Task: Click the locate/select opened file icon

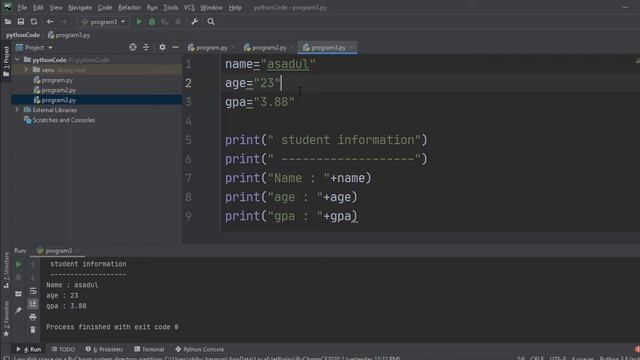Action: tap(133, 47)
